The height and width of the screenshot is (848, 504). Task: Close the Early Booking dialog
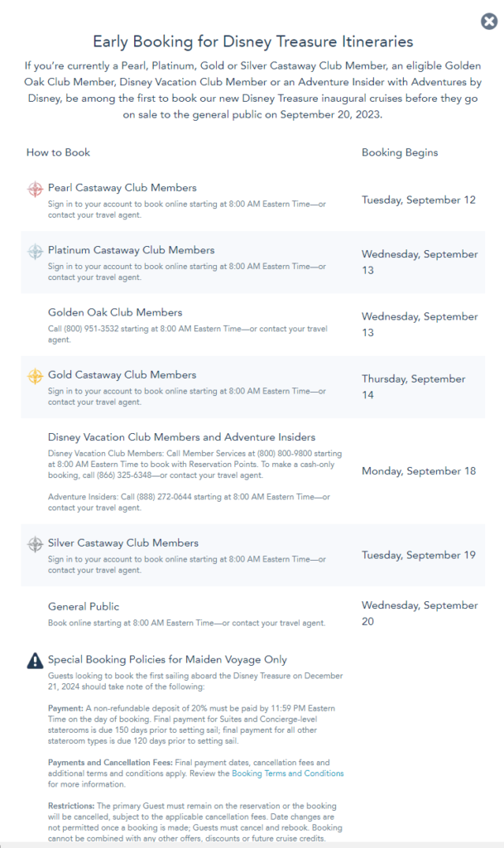click(488, 22)
